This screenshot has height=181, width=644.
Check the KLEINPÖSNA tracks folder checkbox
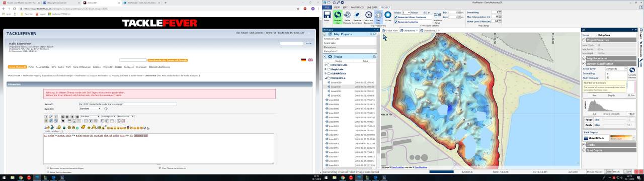pos(329,74)
